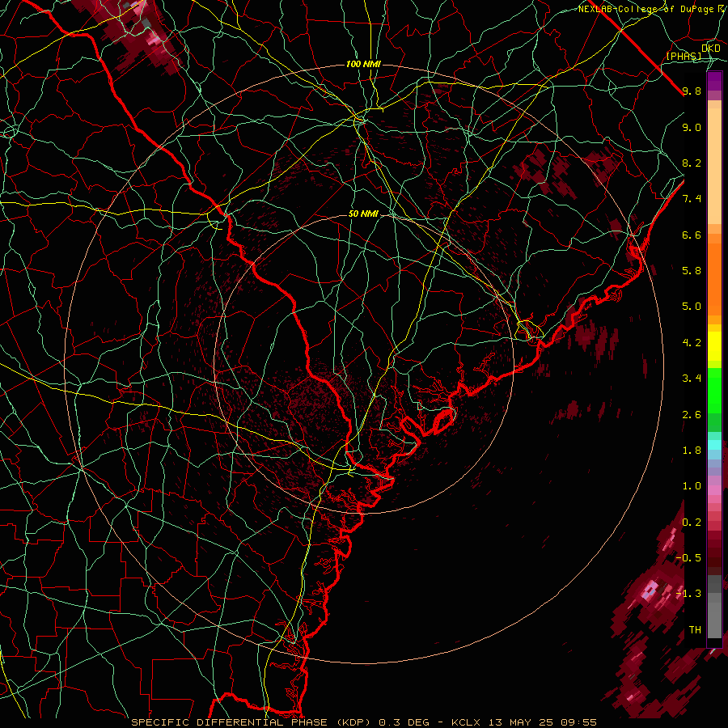This screenshot has width=728, height=728.
Task: Click the cyan segment of color bar
Action: [714, 445]
